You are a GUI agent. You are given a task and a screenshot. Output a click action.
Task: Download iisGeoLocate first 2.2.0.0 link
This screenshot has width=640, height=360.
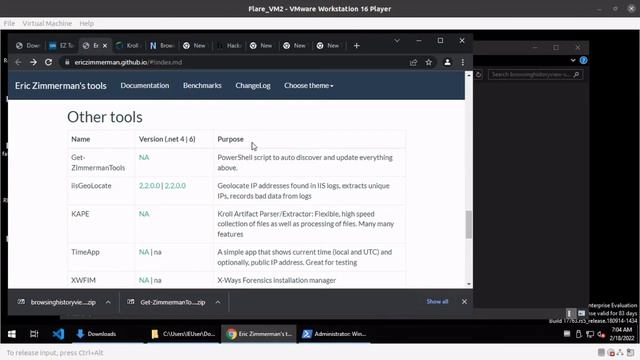149,186
